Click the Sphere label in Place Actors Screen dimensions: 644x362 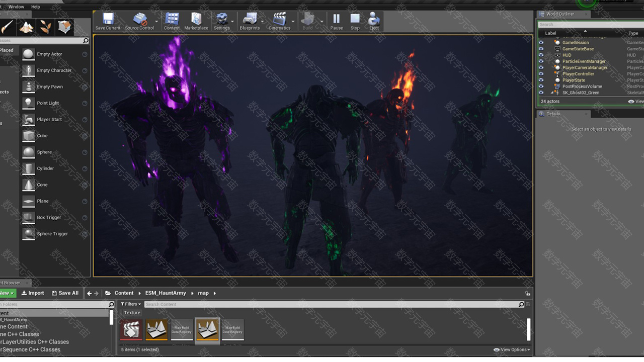[x=44, y=152]
